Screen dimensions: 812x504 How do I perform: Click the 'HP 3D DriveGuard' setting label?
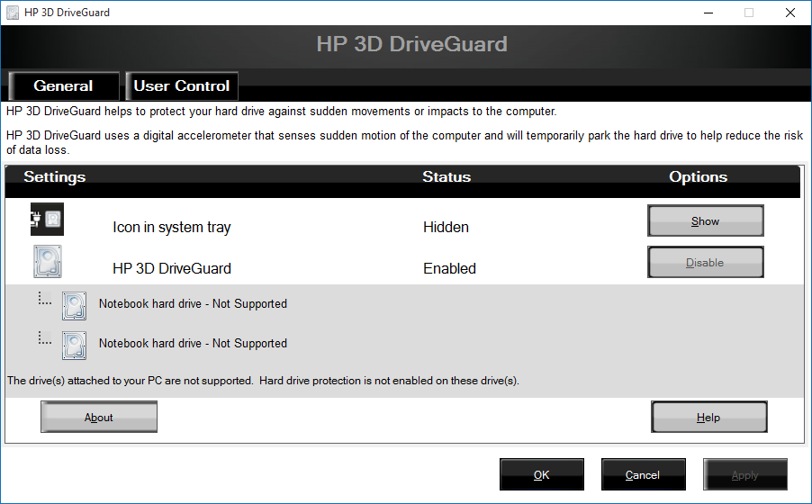[x=172, y=268]
